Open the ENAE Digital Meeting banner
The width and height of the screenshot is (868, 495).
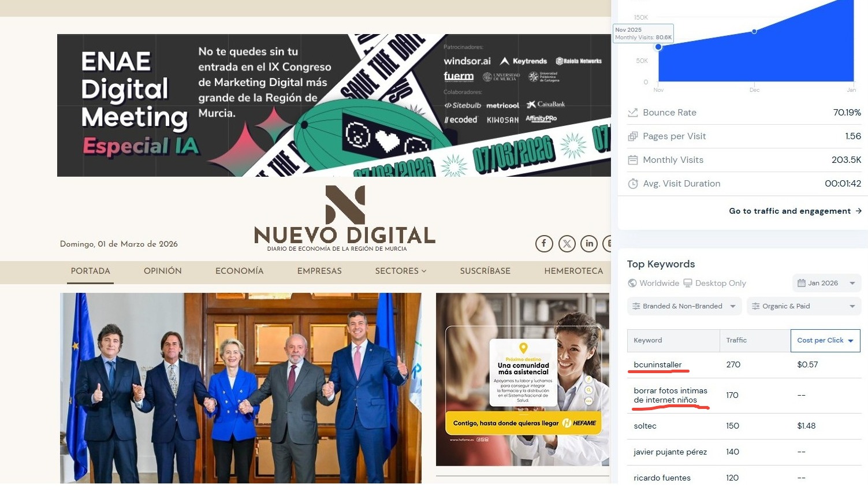(334, 105)
